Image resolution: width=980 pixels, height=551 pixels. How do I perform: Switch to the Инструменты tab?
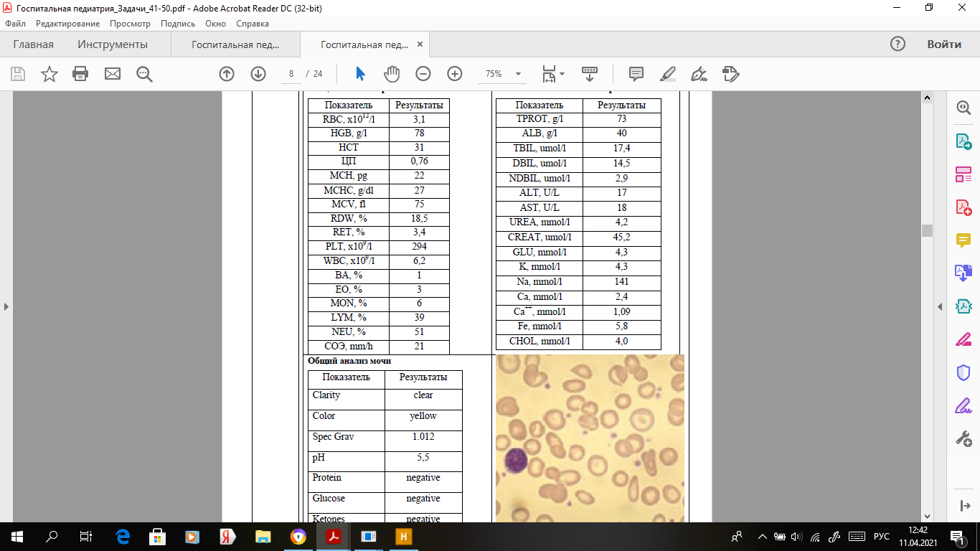tap(113, 44)
